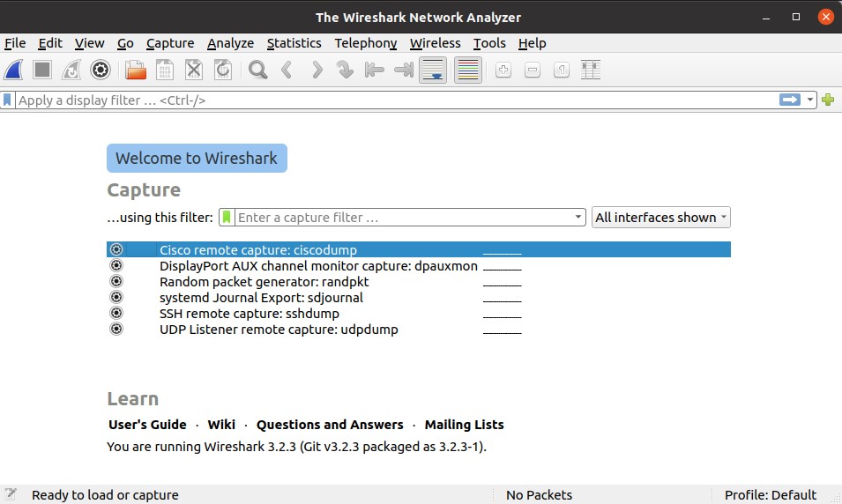Open a capture file folder icon
Viewport: 842px width, 504px height.
135,70
